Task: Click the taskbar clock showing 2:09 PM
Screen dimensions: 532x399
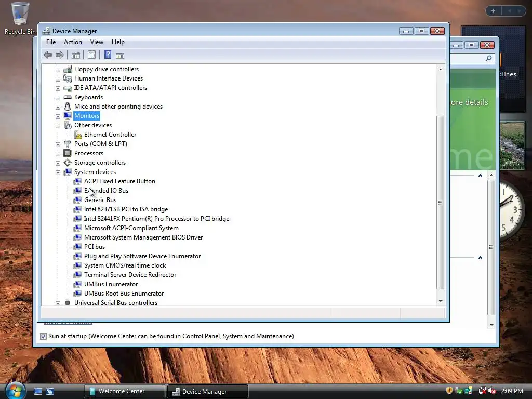Action: point(512,391)
